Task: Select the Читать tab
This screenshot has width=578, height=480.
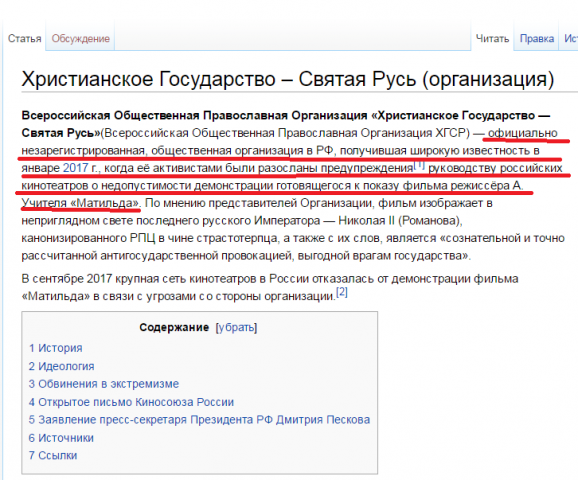Action: pos(492,38)
